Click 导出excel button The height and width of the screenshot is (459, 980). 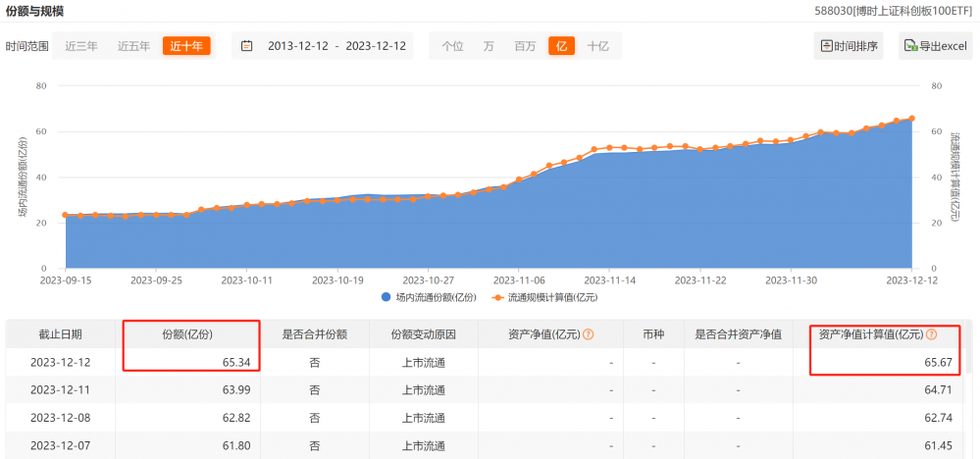tap(936, 46)
